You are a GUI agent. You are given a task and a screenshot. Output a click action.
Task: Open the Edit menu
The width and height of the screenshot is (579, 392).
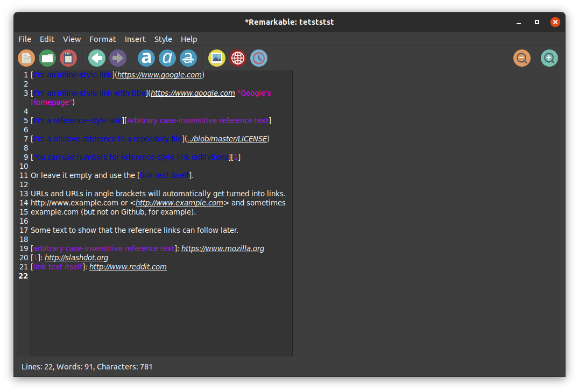point(47,39)
